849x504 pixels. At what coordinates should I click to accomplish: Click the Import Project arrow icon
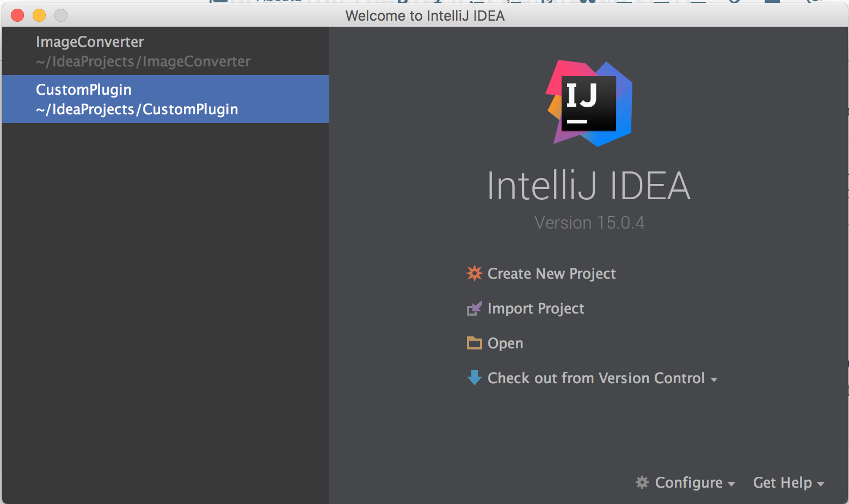click(x=474, y=309)
